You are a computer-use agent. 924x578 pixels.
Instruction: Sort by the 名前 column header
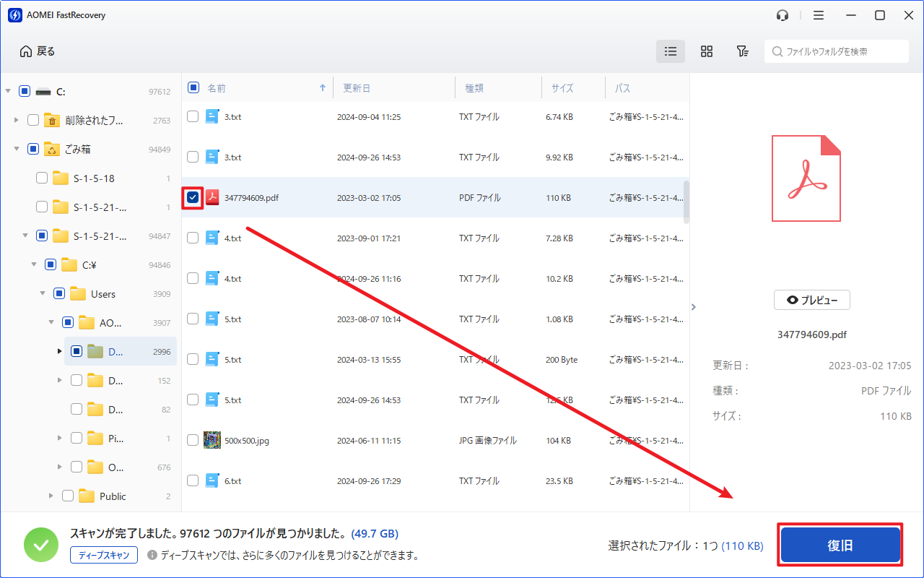(x=217, y=88)
